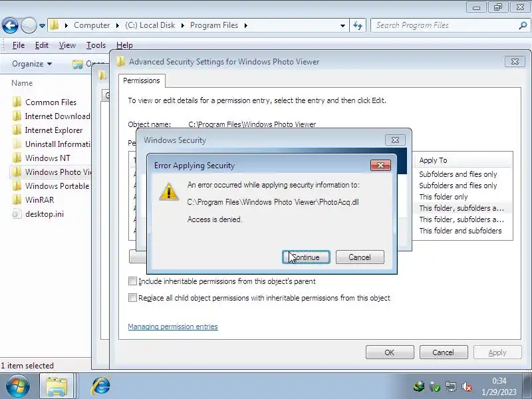The height and width of the screenshot is (399, 532).
Task: Select the Windows NT folder
Action: pyautogui.click(x=41, y=158)
